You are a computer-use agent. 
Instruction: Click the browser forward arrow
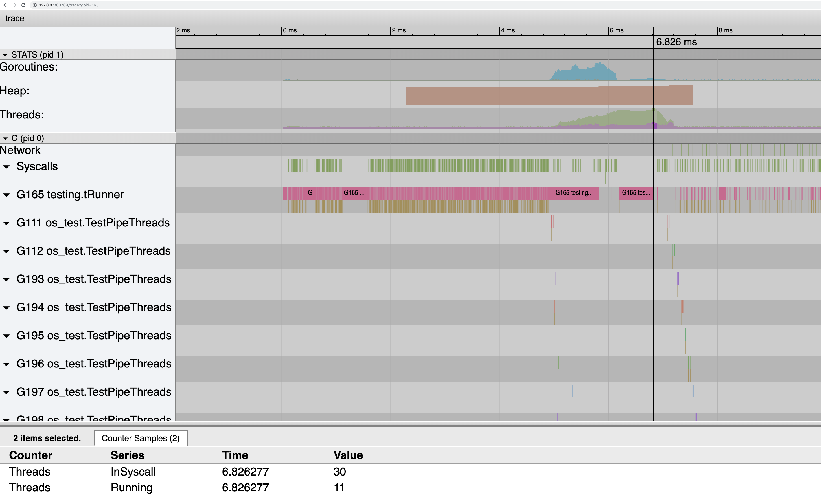click(x=14, y=5)
